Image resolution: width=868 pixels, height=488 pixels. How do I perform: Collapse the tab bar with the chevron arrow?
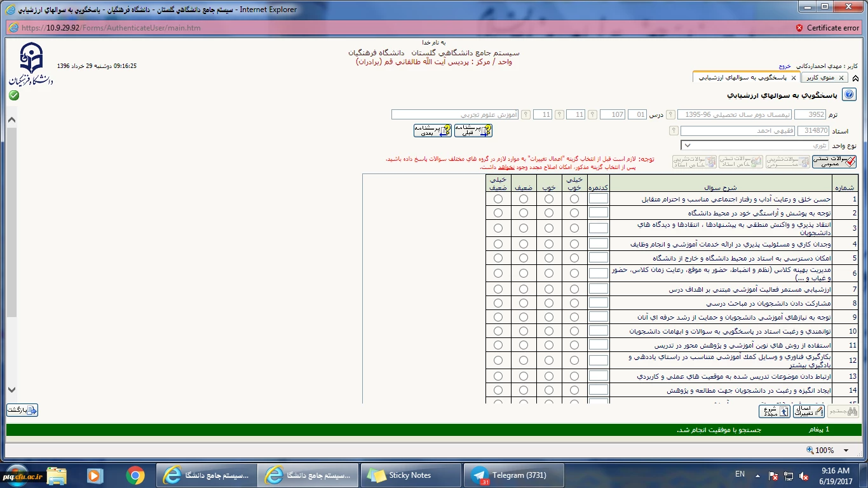tap(855, 78)
